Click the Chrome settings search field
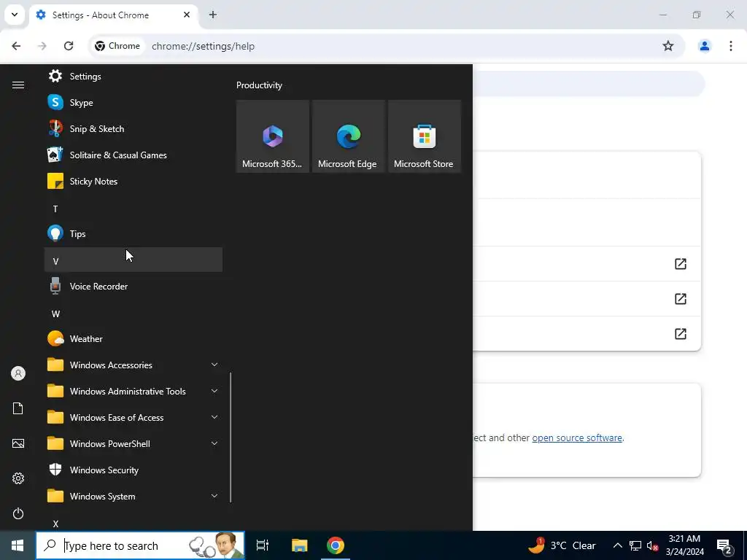This screenshot has width=747, height=560. tap(589, 84)
